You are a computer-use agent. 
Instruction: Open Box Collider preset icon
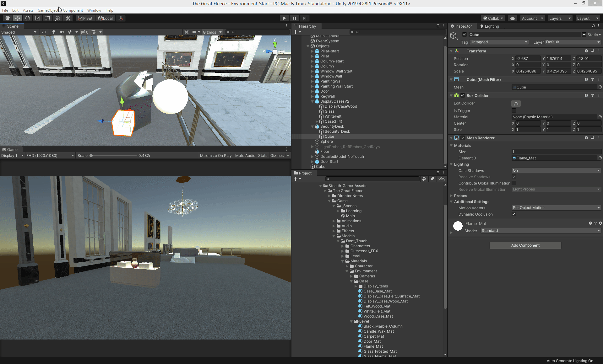[593, 95]
